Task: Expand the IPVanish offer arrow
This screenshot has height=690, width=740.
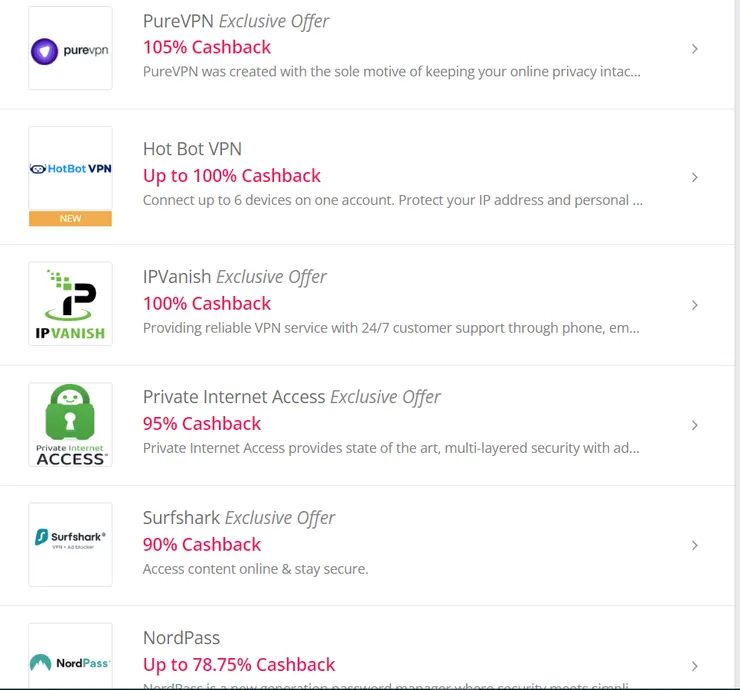Action: 695,305
